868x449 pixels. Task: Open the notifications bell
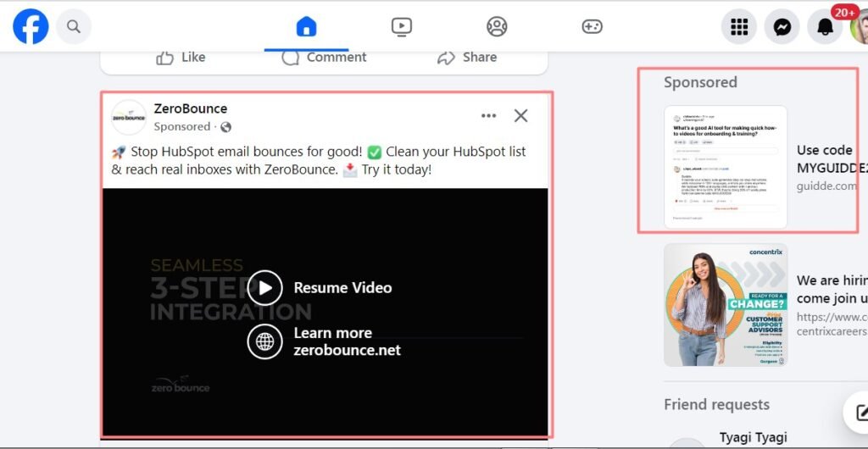tap(825, 27)
